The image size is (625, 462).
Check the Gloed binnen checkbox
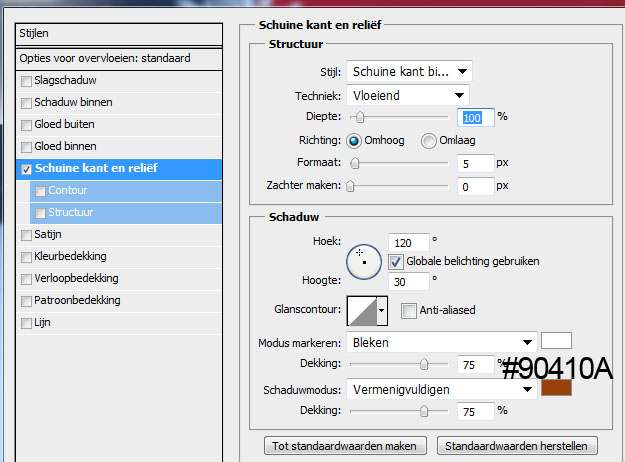click(26, 147)
